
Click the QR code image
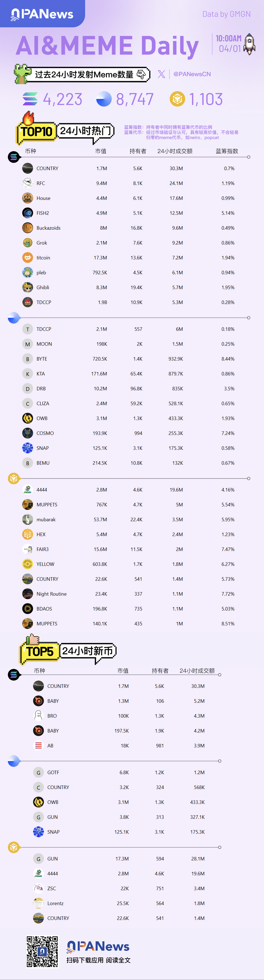click(x=42, y=951)
